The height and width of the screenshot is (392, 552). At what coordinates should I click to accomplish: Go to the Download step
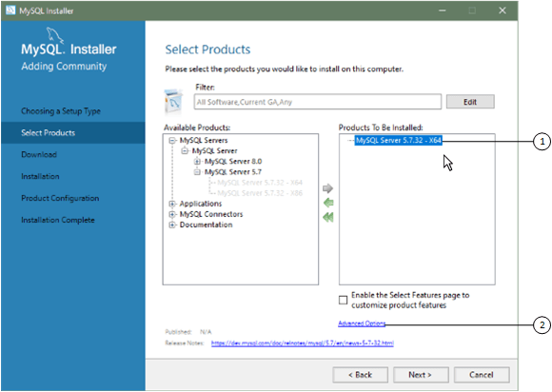pos(39,154)
